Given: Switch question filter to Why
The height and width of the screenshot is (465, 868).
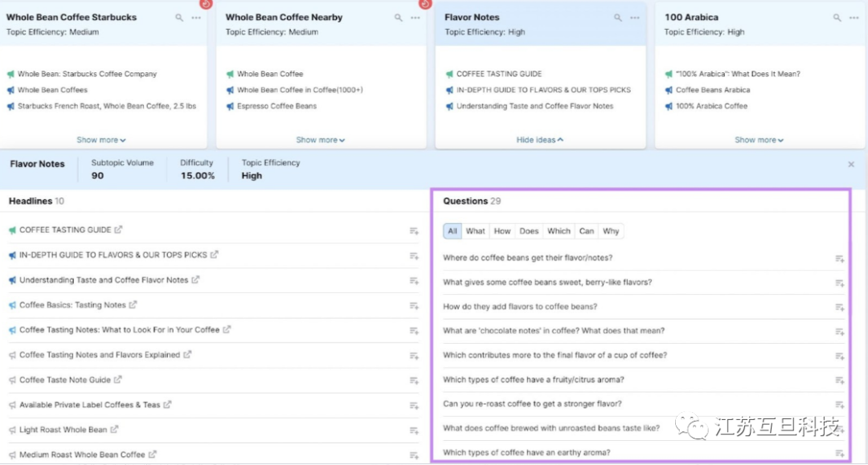Looking at the screenshot, I should click(x=611, y=231).
